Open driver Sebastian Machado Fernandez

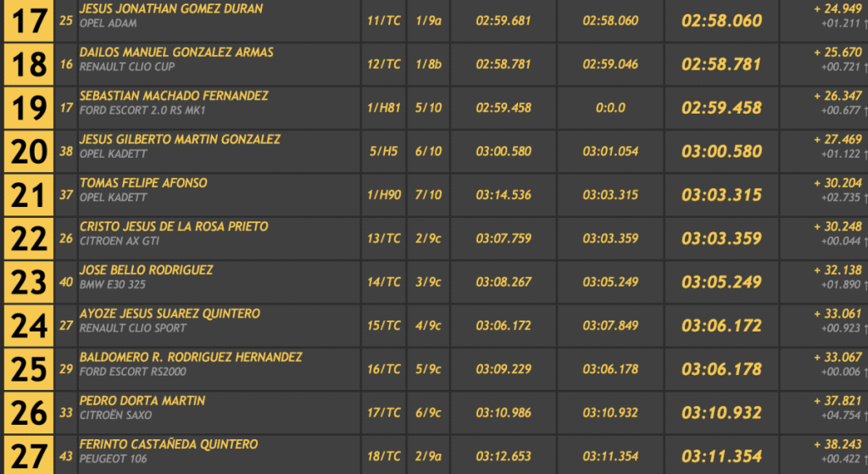(174, 96)
